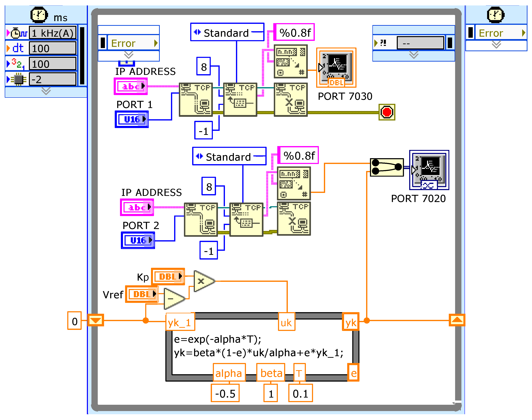Select the top TCP Read node
The image size is (532, 420).
(x=240, y=100)
